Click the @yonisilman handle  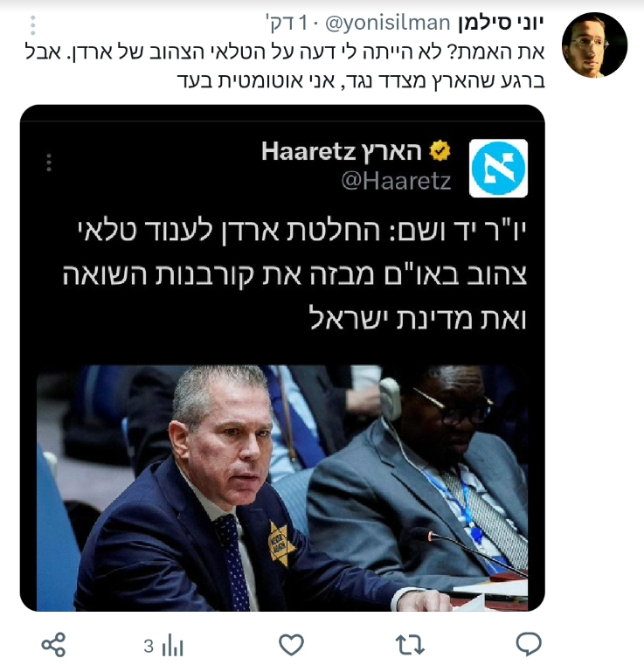coord(387,23)
